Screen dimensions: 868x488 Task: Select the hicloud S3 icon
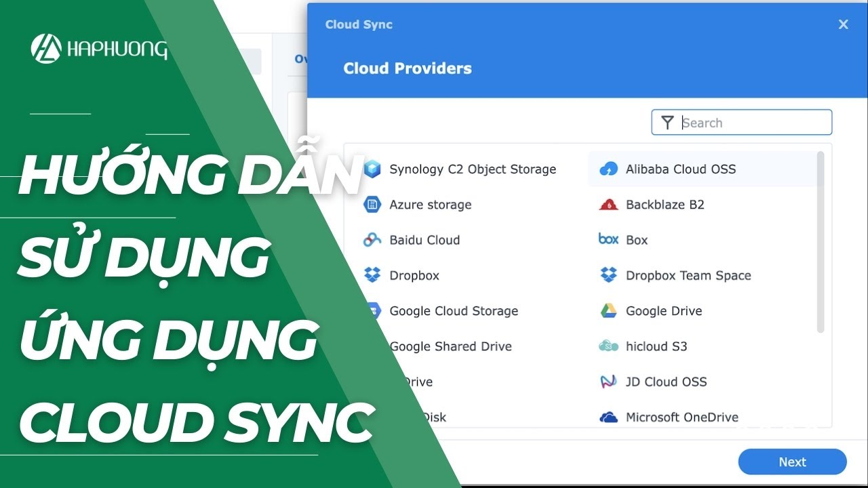click(609, 346)
